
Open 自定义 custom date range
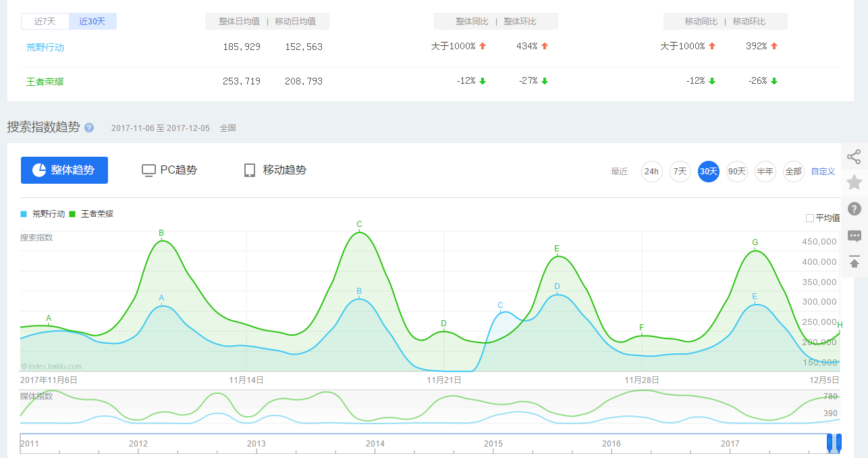(823, 172)
